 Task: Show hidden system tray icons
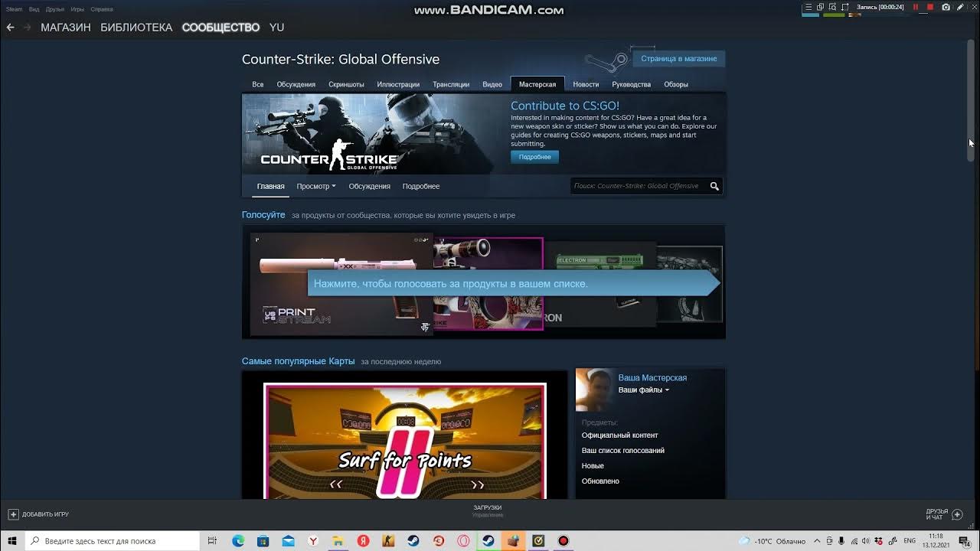(x=817, y=541)
